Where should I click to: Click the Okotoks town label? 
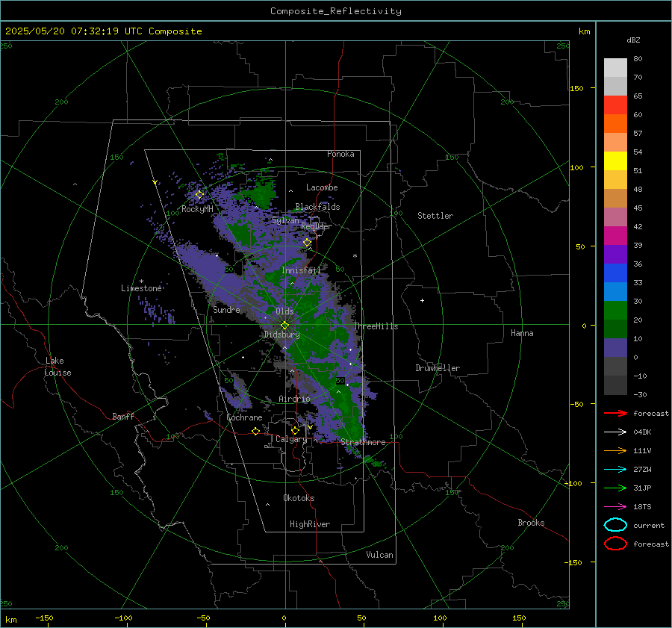pos(299,498)
